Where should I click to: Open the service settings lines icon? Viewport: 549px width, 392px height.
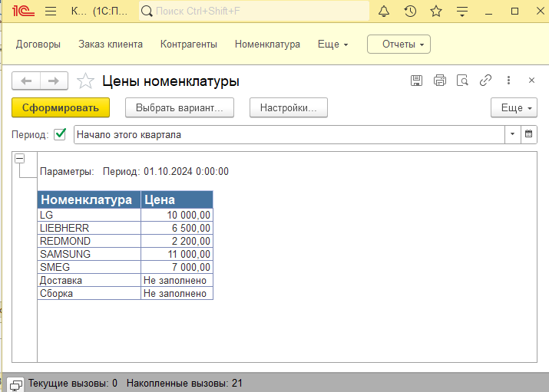pos(462,12)
